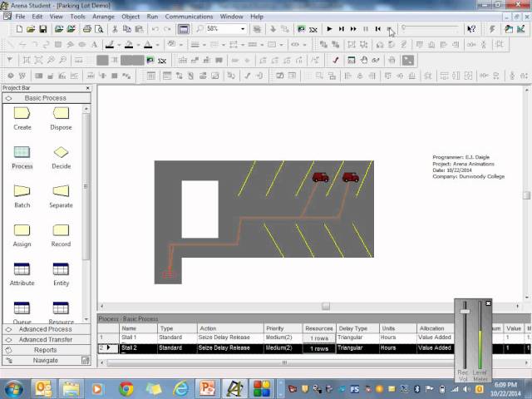Click the red check model icon
This screenshot has height=399, width=532.
point(336,61)
